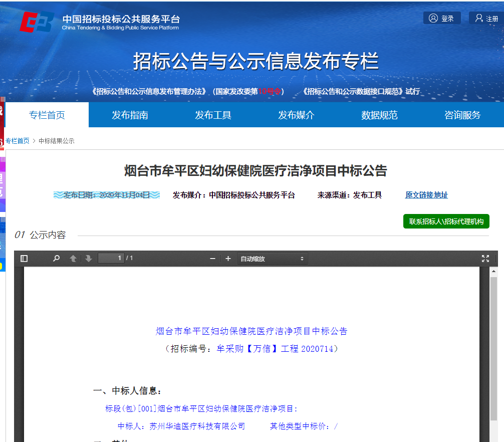
Task: Click the green 联系招标人\招标代理机构 button
Action: pos(446,221)
